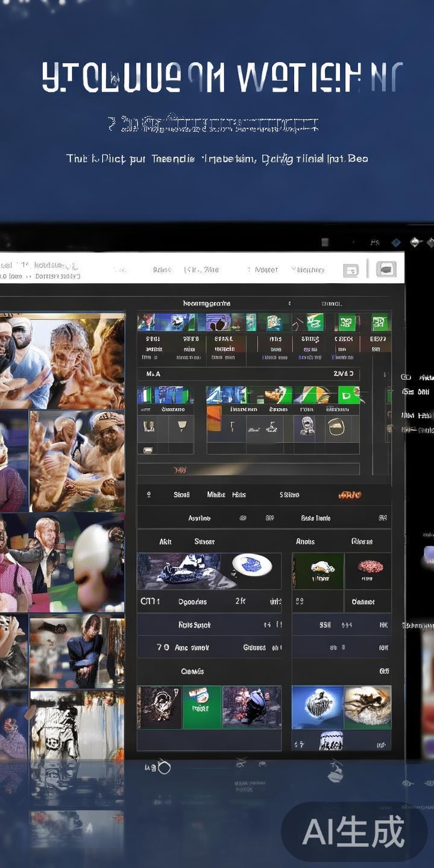Viewport: 434px width, 868px height.
Task: Click the blue diamond icon above the window
Action: [396, 242]
